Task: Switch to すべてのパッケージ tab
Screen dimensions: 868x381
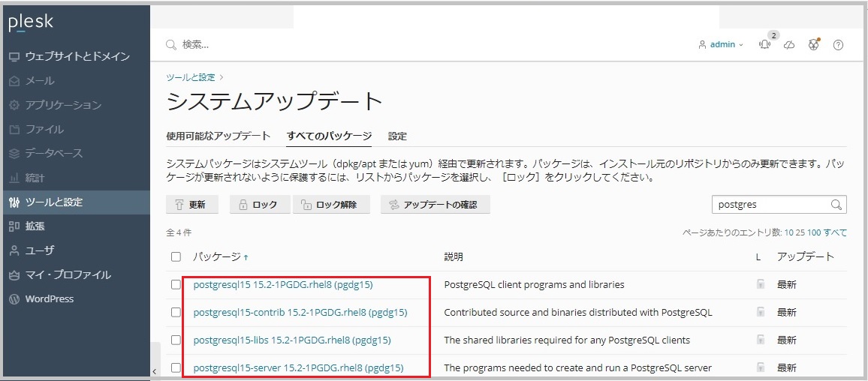Action: 329,136
